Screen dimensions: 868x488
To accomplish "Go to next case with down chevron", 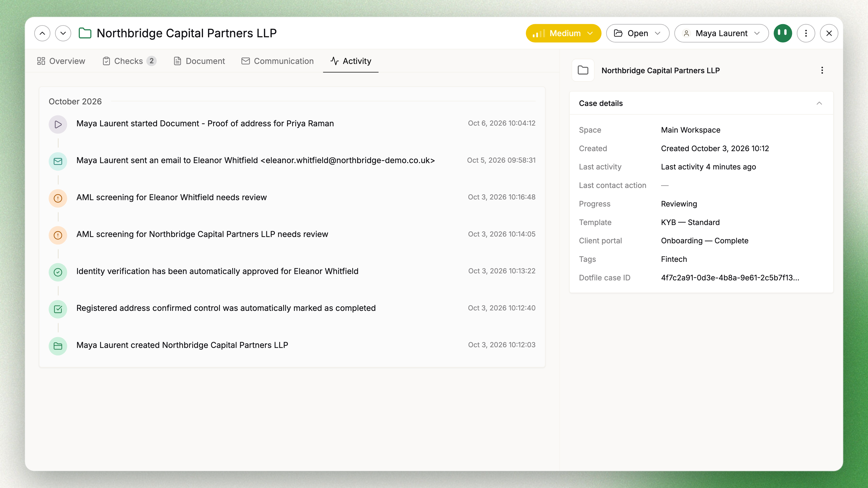I will (63, 33).
